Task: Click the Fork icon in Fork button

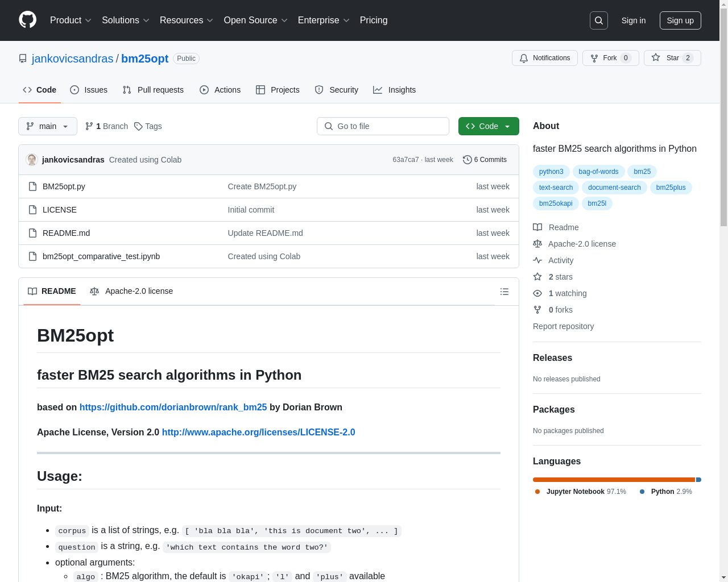Action: pos(594,58)
